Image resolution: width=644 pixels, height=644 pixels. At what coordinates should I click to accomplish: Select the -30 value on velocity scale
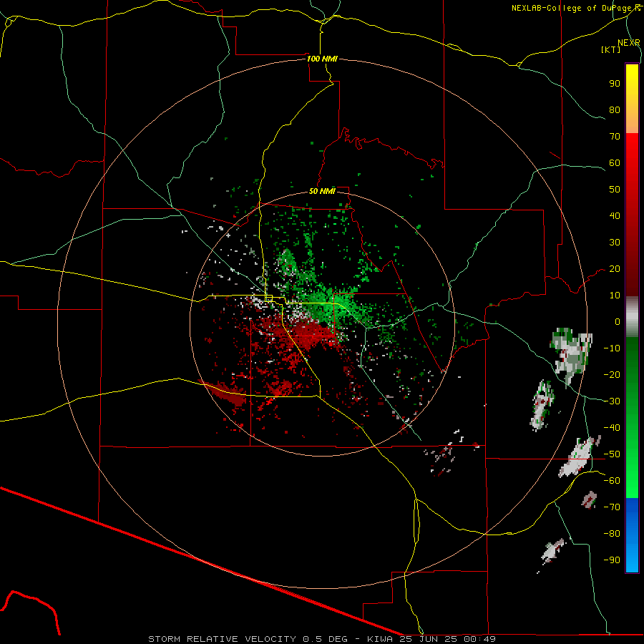coord(612,401)
